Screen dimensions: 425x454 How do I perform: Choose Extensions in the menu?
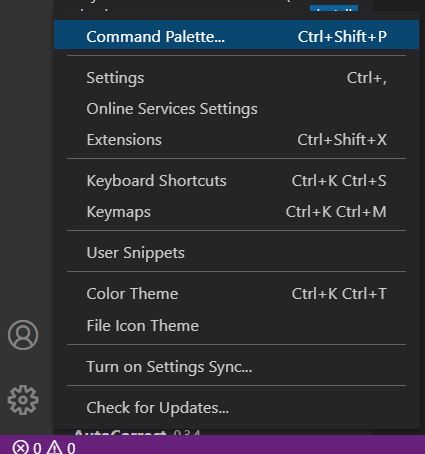(x=236, y=140)
